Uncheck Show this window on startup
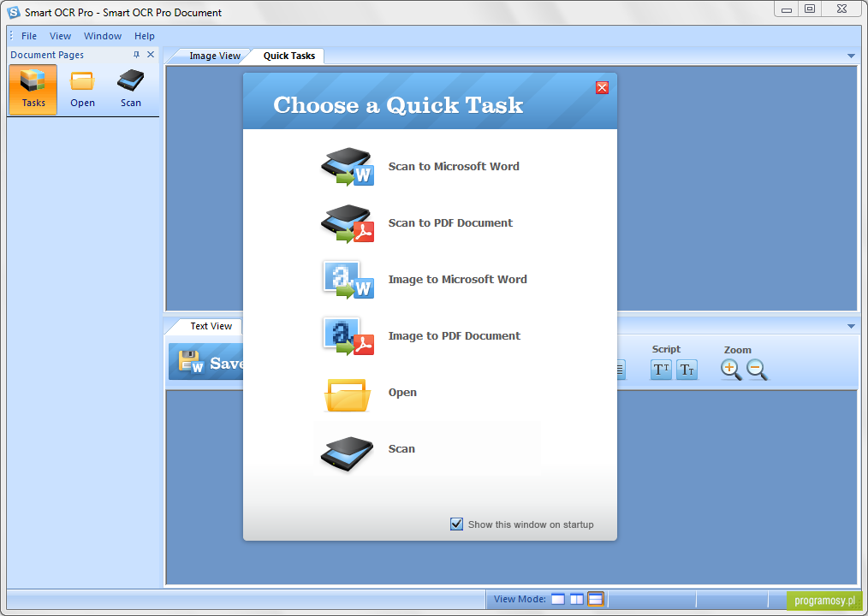Viewport: 868px width, 616px height. [457, 524]
